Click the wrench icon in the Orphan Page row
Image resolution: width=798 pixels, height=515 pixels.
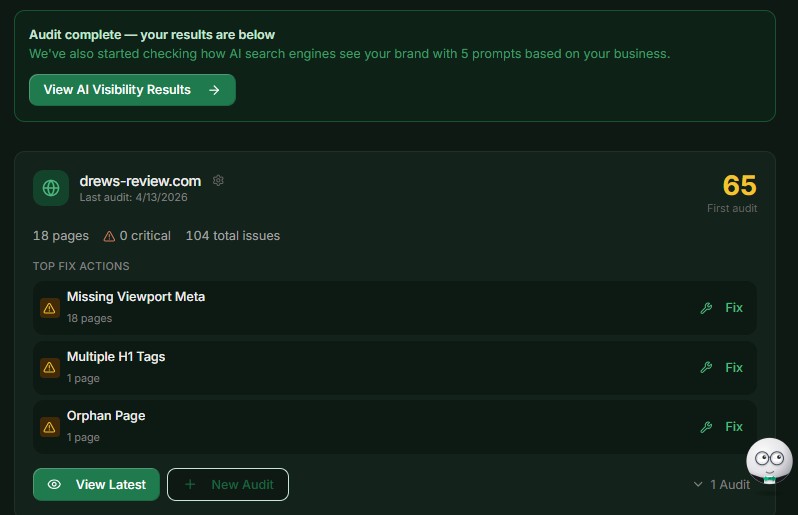coord(706,427)
